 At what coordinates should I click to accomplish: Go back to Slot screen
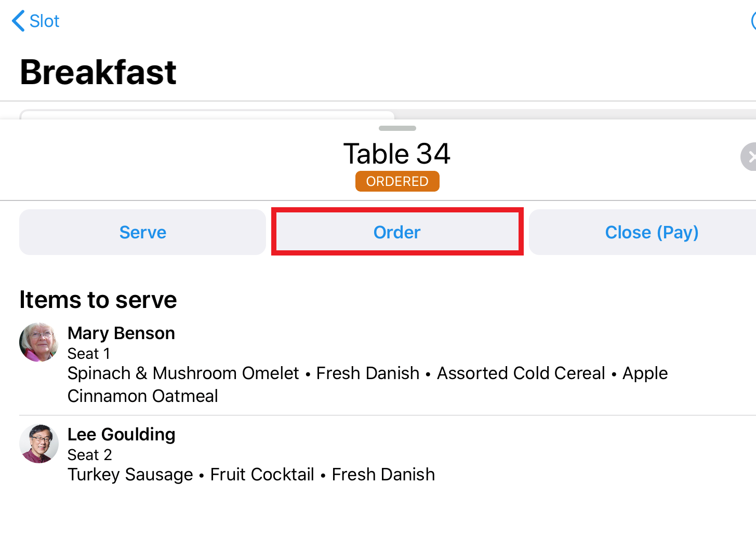pos(35,21)
